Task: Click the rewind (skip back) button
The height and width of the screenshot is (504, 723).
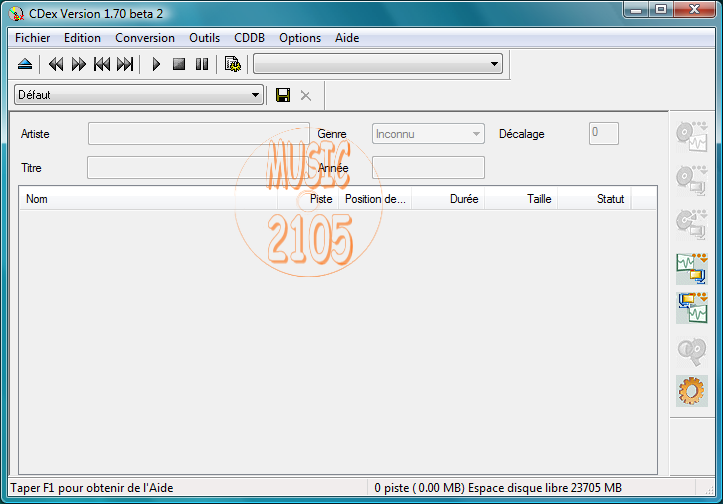Action: click(56, 64)
